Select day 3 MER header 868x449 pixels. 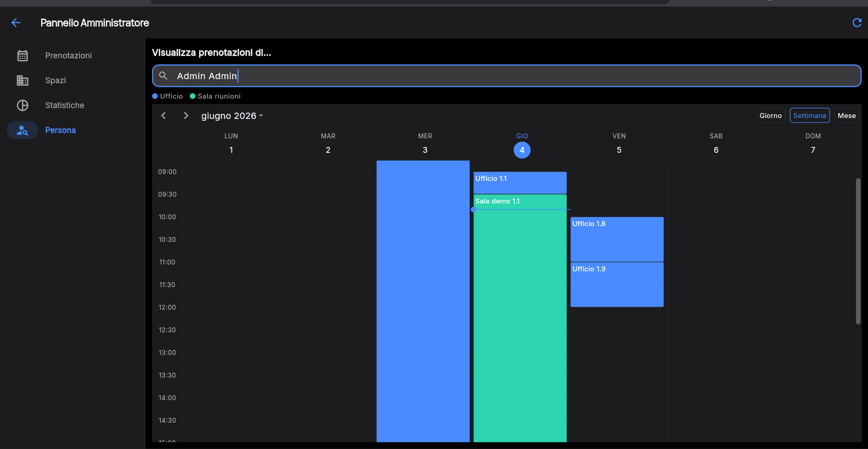click(x=425, y=144)
